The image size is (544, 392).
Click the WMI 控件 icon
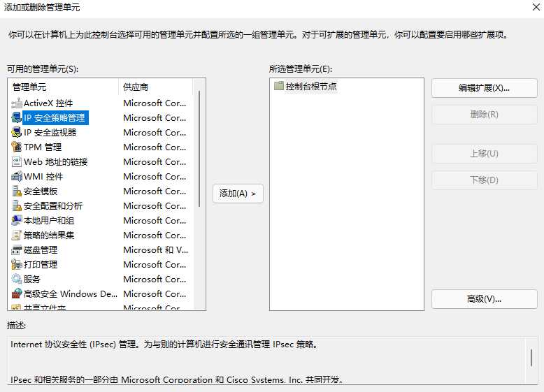[x=16, y=176]
